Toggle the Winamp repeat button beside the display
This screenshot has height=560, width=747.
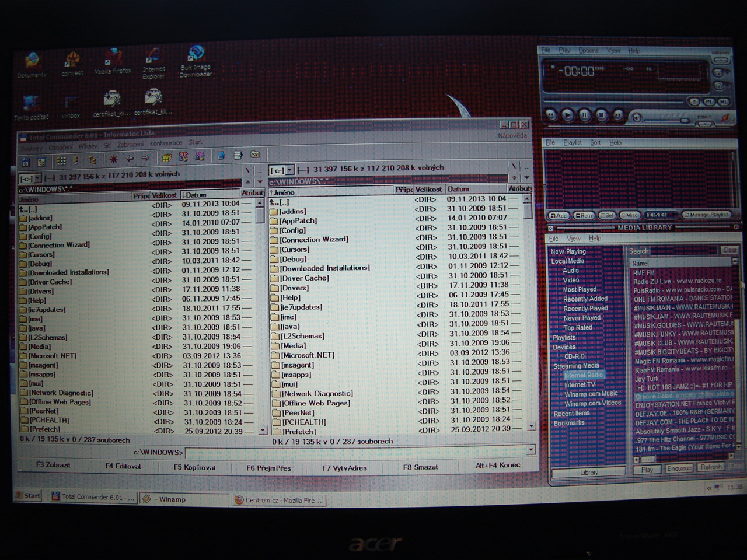coord(719,72)
